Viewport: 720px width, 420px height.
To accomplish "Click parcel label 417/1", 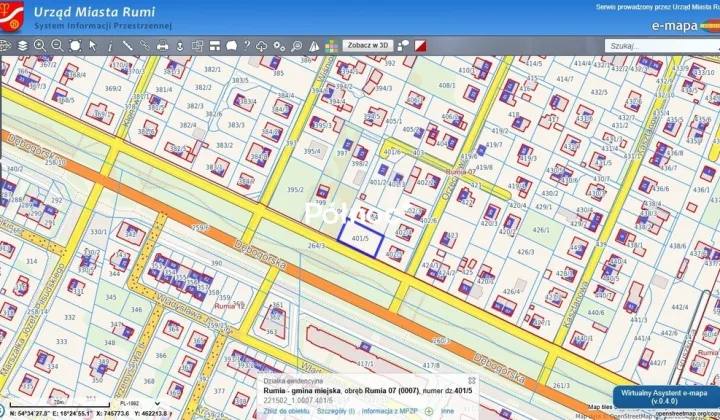I will tap(365, 364).
